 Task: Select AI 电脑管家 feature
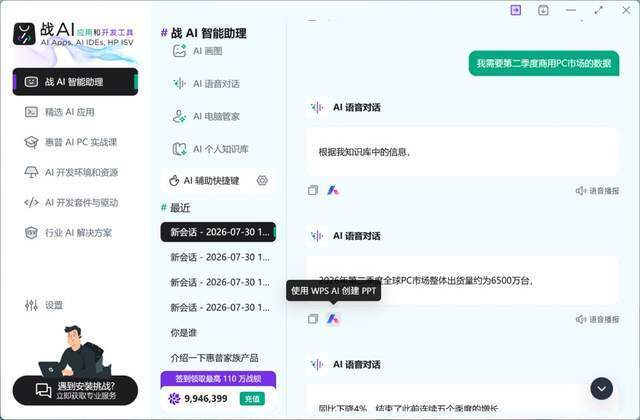pyautogui.click(x=206, y=116)
